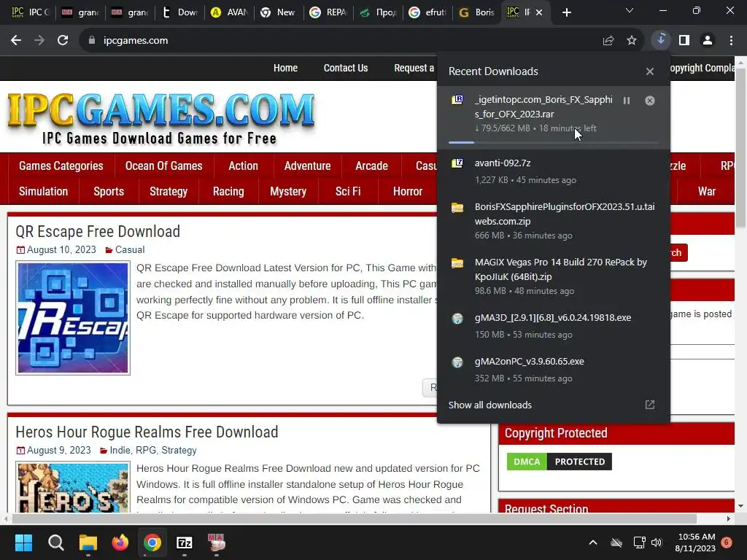Click the DMCA Protected badge
This screenshot has height=560, width=747.
(560, 462)
